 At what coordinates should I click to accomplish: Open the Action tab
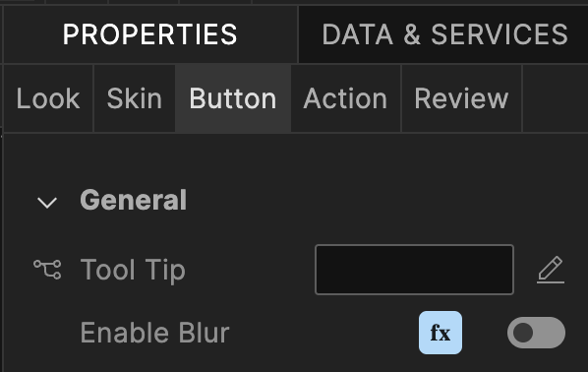coord(345,98)
